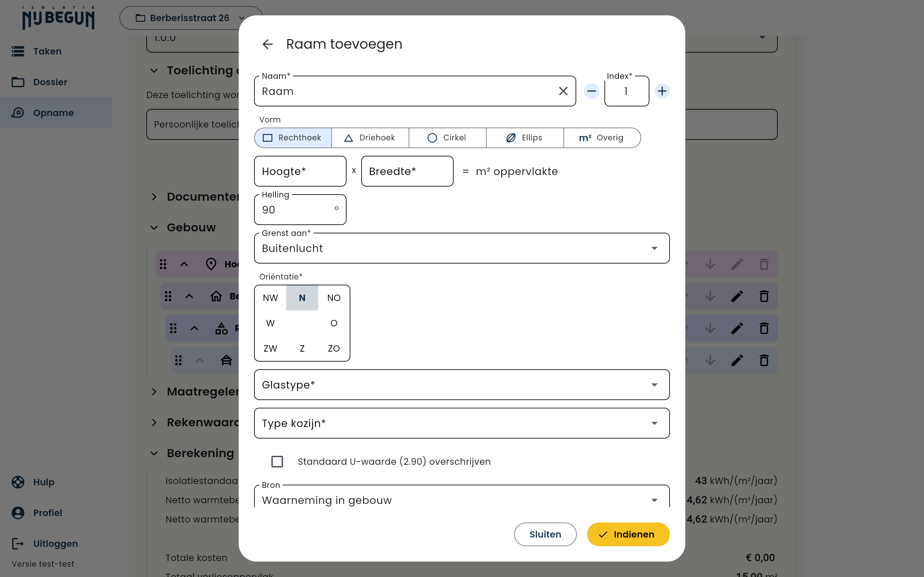The width and height of the screenshot is (924, 577).
Task: Expand the Type kozijn dropdown
Action: click(462, 423)
